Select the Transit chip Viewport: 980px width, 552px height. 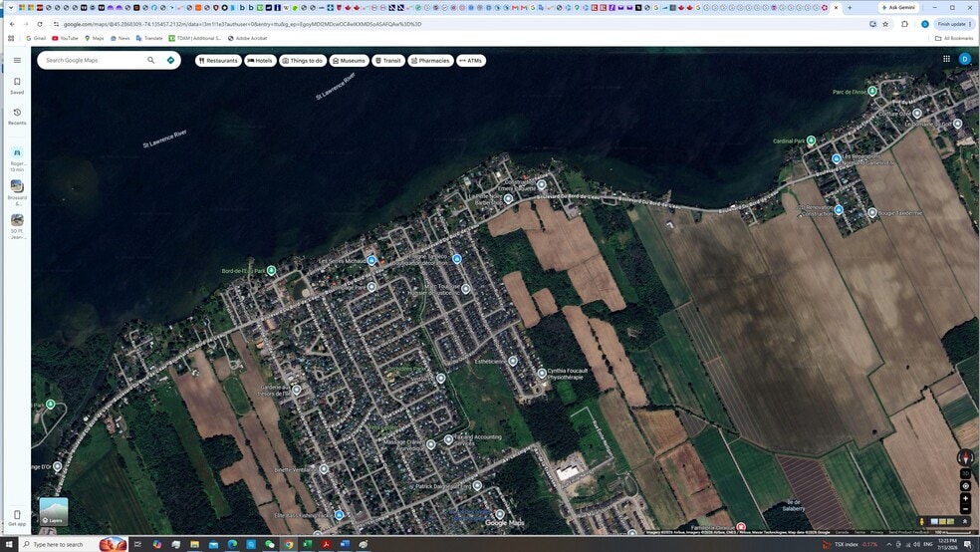[x=388, y=61]
